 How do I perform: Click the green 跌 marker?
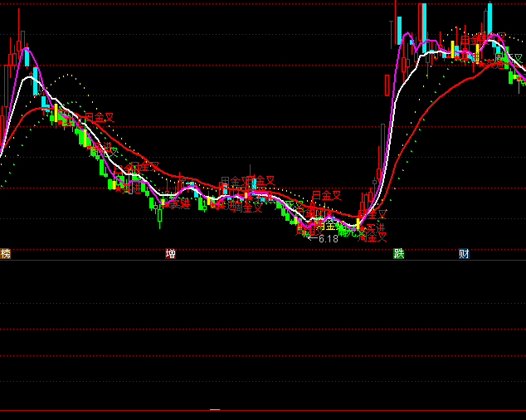click(399, 254)
